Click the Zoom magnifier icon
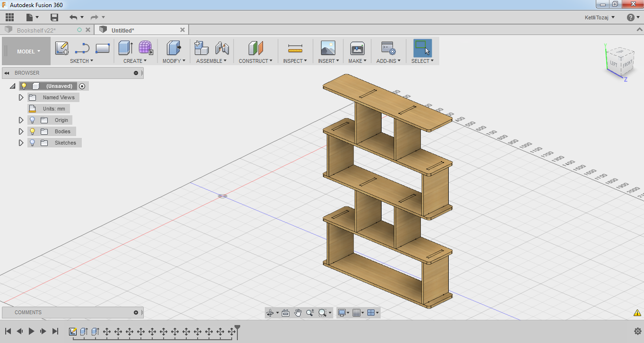This screenshot has width=644, height=343. coord(310,312)
